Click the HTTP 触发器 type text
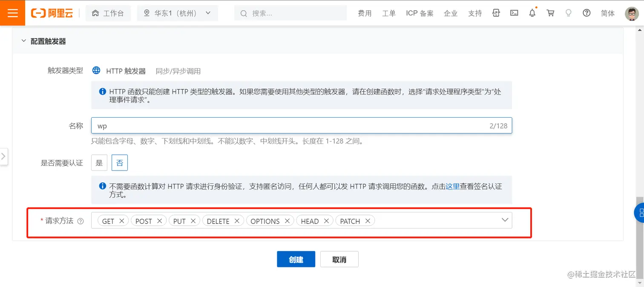 click(126, 71)
